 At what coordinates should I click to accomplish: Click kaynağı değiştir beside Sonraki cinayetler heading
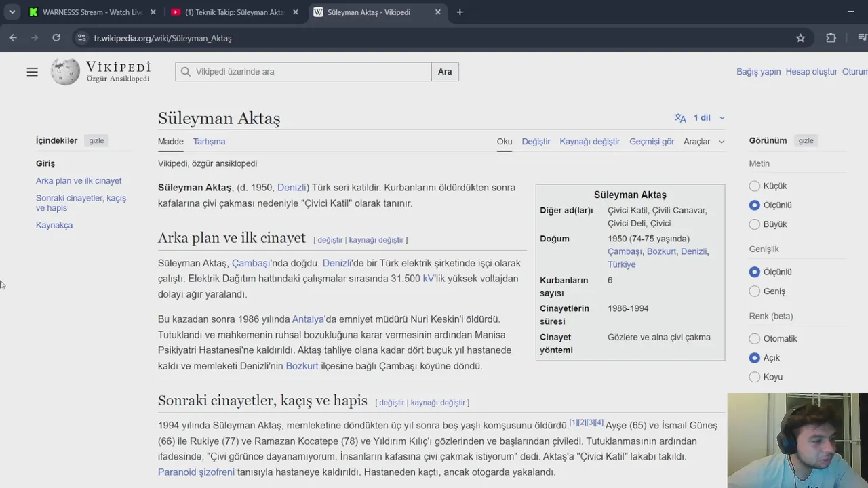tap(438, 403)
